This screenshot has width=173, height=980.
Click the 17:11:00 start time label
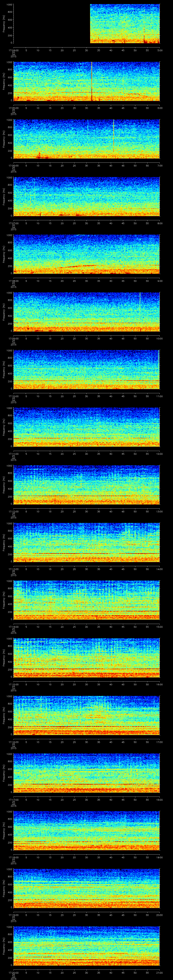coord(13,454)
